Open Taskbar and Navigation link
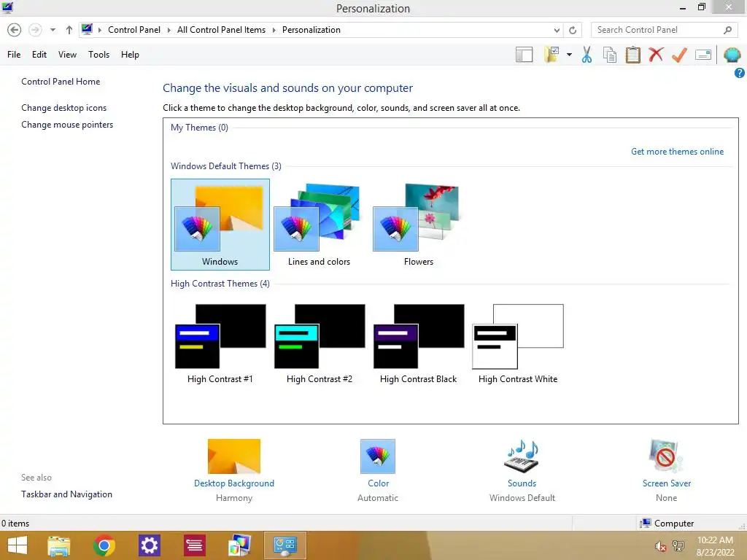This screenshot has width=747, height=560. (66, 494)
